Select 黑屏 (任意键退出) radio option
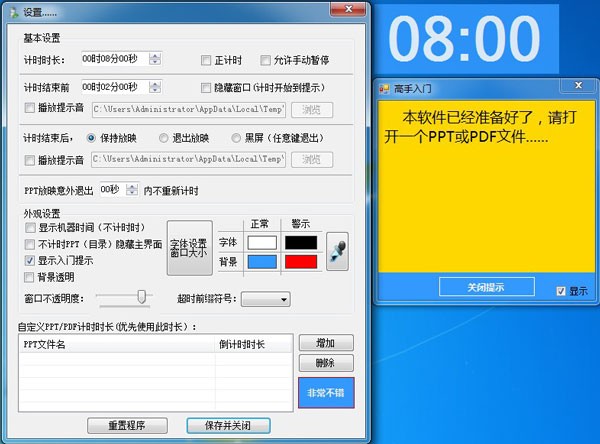This screenshot has height=444, width=600. [x=237, y=138]
